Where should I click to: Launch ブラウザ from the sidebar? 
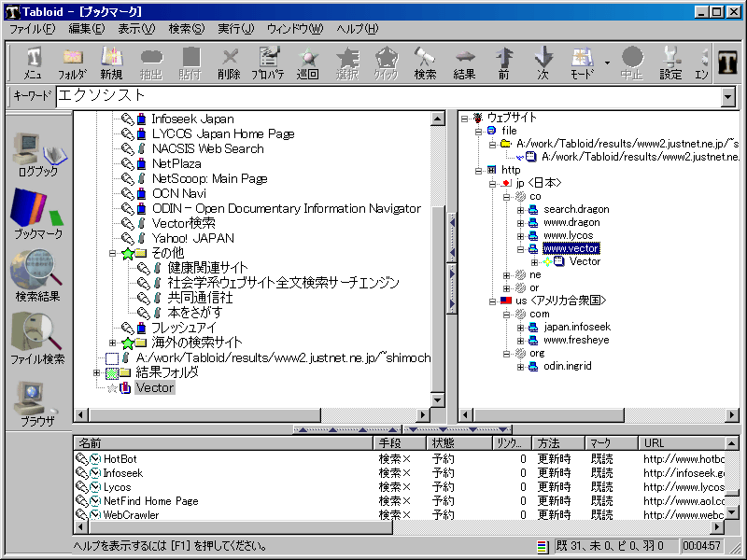[x=38, y=404]
